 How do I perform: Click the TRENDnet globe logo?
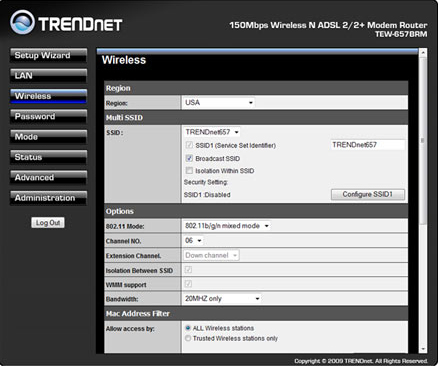(x=22, y=22)
